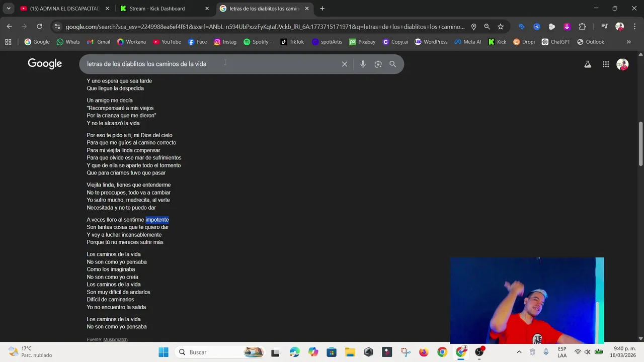Open the Copy.ai bookmark

[395, 42]
